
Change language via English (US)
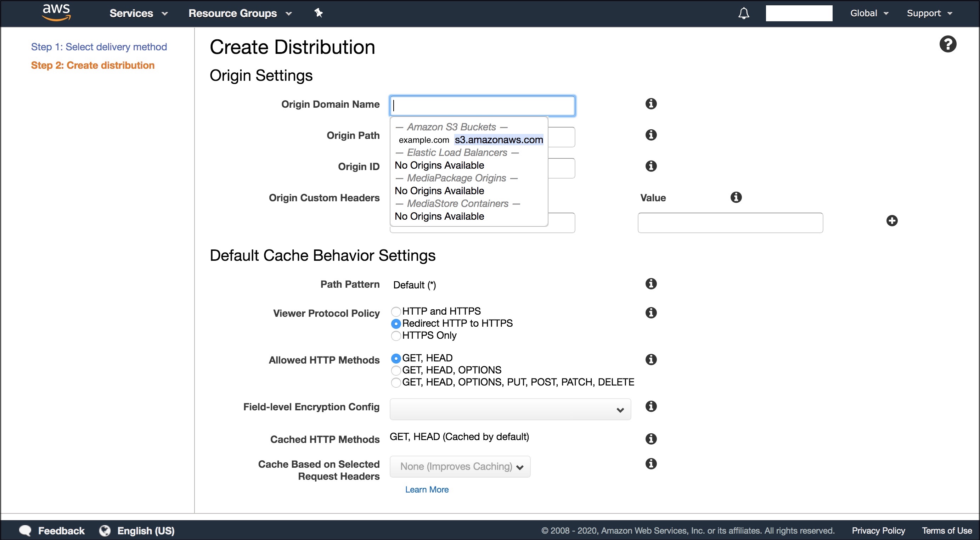[146, 530]
